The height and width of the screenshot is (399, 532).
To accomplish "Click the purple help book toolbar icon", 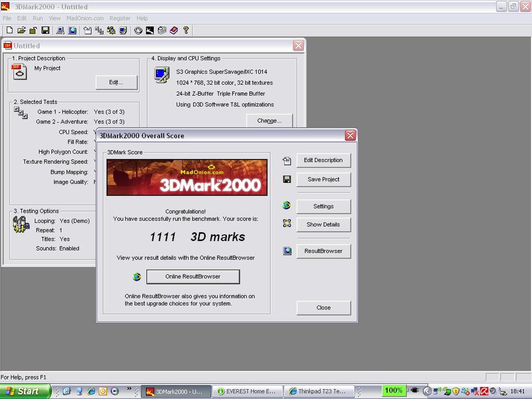I will (174, 31).
